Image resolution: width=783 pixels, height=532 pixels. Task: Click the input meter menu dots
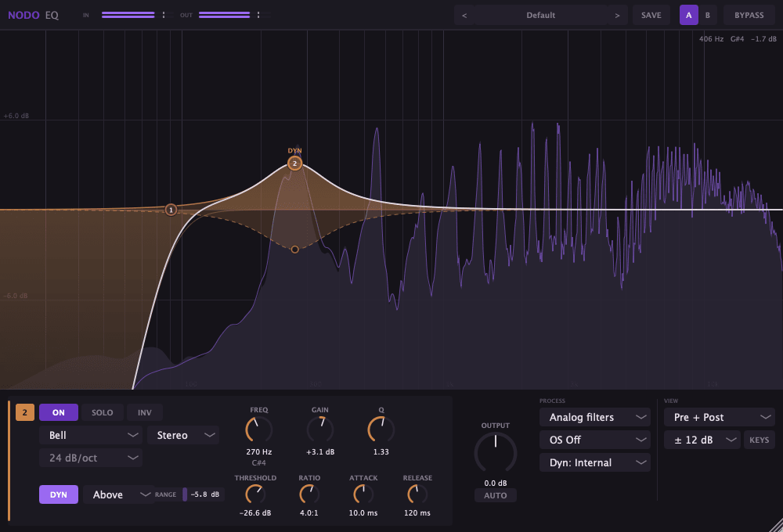click(x=164, y=15)
